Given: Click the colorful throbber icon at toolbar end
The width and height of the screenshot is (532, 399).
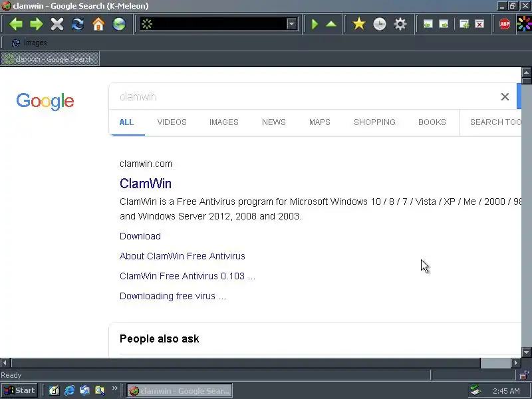Looking at the screenshot, I should (524, 24).
